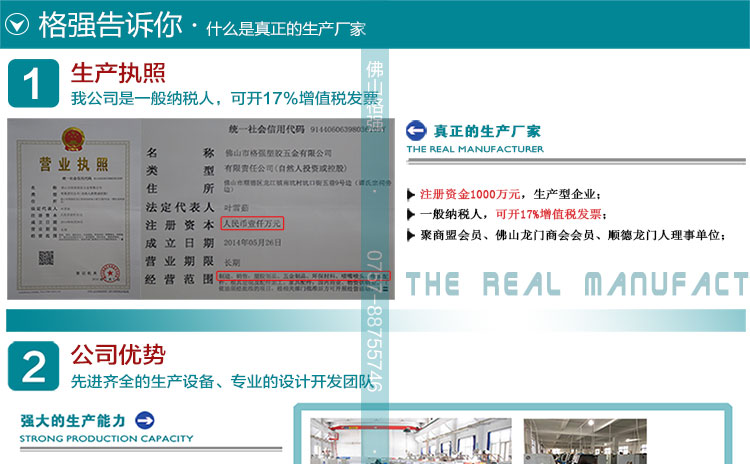Screen dimensions: 750x464
Task: Click the blue left-arrow icon beside 真正的生产厂家
Action: click(416, 131)
